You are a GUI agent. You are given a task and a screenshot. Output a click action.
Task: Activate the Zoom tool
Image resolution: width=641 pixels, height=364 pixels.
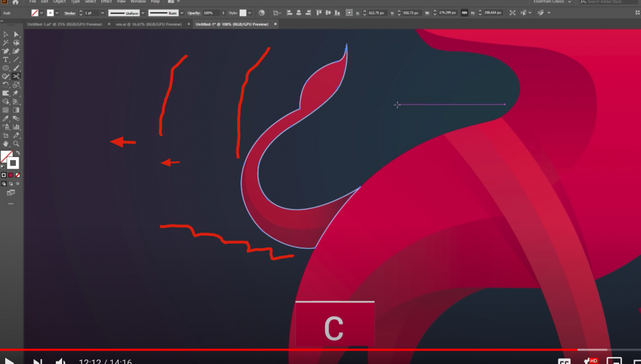tap(16, 144)
